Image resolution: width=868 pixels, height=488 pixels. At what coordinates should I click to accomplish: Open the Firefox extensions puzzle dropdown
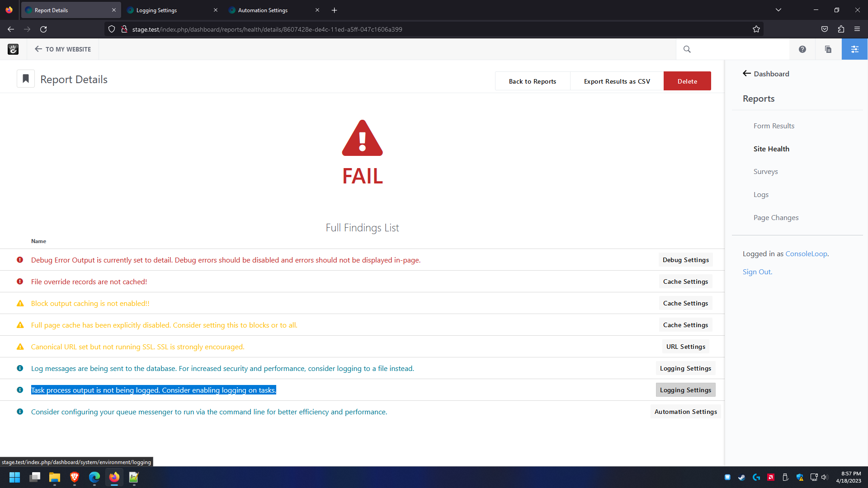pyautogui.click(x=841, y=29)
